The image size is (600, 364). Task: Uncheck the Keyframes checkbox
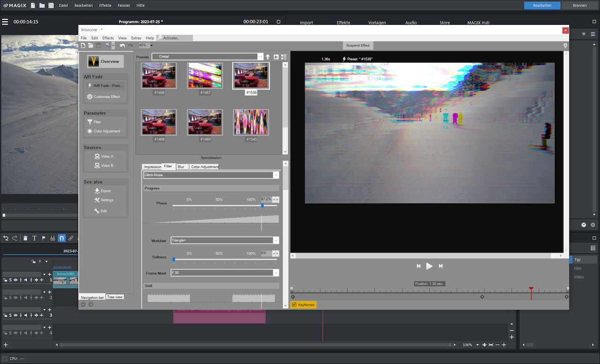pos(294,305)
